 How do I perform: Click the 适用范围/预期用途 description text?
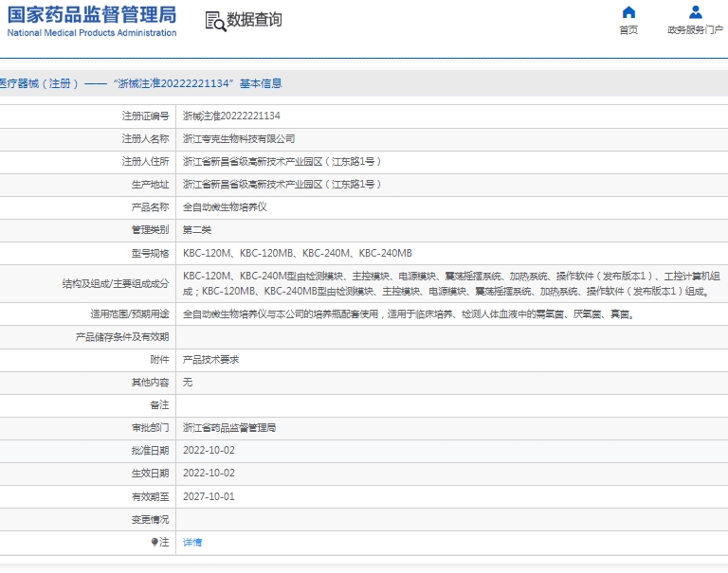408,314
